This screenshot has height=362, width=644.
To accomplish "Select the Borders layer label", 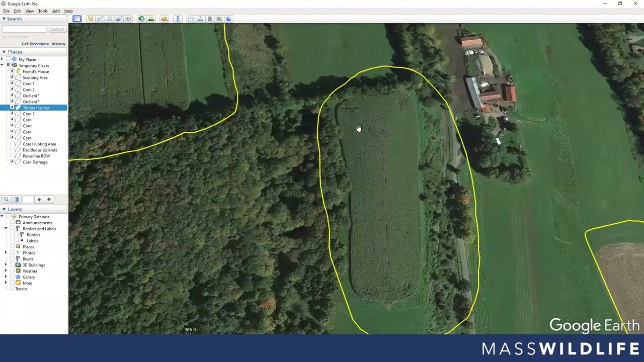I will click(x=33, y=235).
